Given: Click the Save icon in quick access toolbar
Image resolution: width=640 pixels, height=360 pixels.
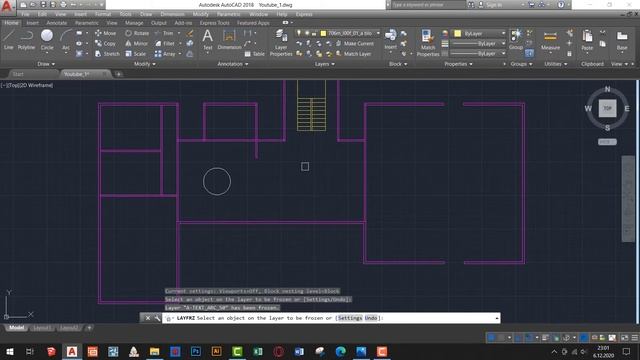Looking at the screenshot, I should 43,5.
